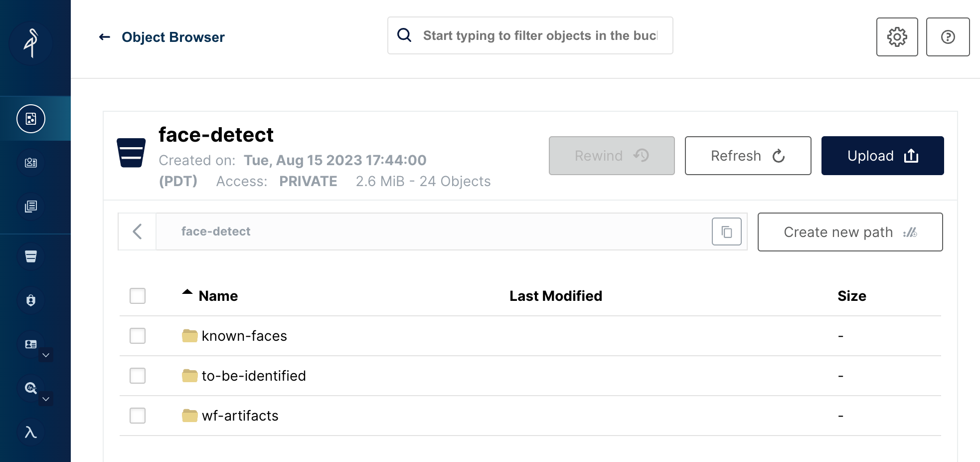Open the Access Keys sidebar icon
The width and height of the screenshot is (980, 462).
pyautogui.click(x=31, y=163)
